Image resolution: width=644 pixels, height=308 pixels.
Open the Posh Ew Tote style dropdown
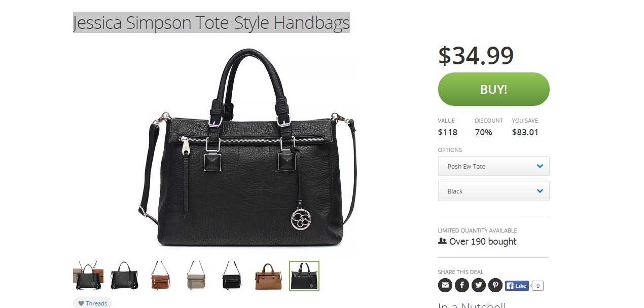(x=493, y=166)
